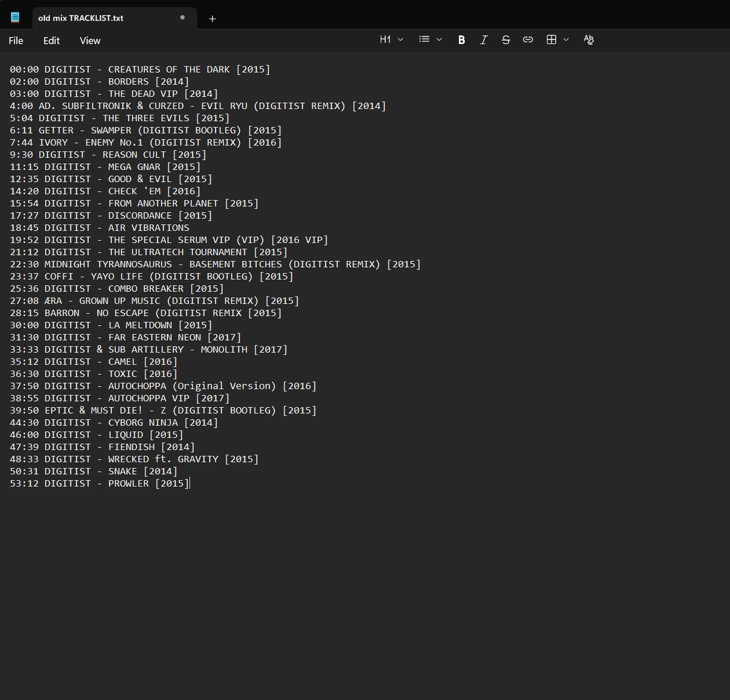The width and height of the screenshot is (730, 700).
Task: Click the GETTER - SWAMPER bootleg line
Action: tap(145, 130)
